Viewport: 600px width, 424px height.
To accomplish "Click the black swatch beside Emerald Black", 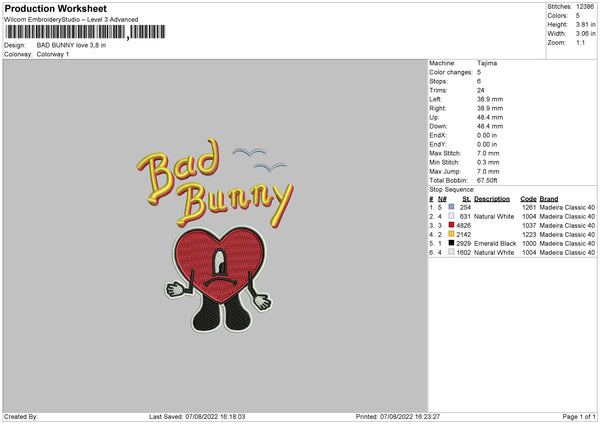I will tap(452, 243).
